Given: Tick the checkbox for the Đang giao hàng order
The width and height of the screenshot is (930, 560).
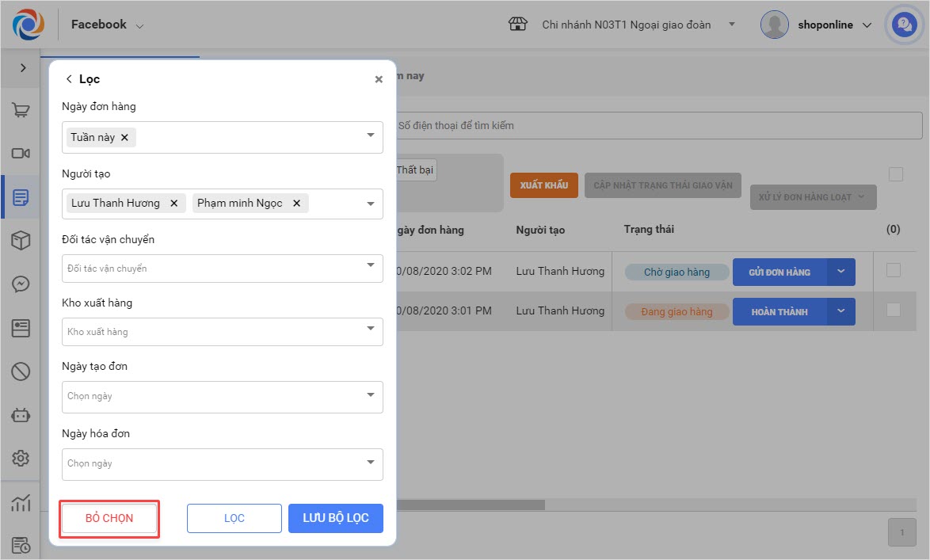Looking at the screenshot, I should click(x=894, y=310).
